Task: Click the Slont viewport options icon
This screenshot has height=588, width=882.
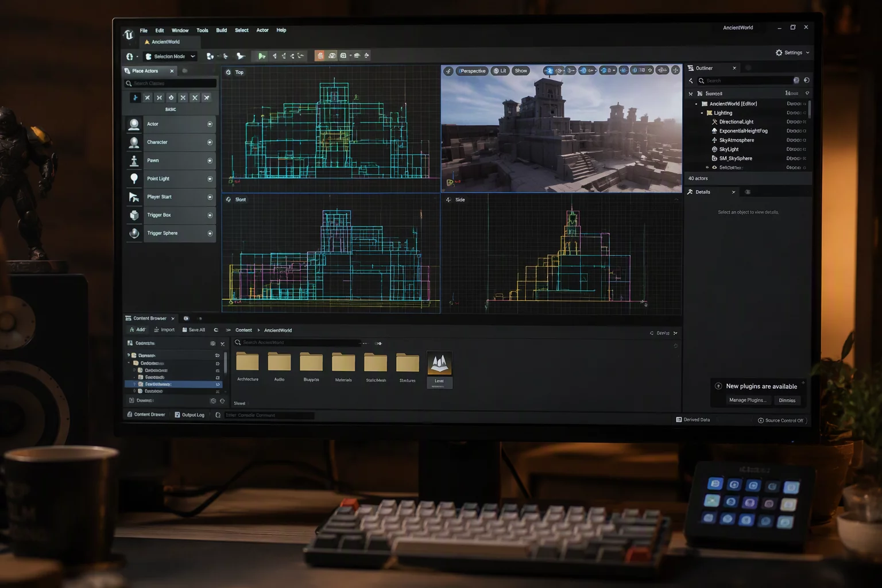Action: coord(229,200)
